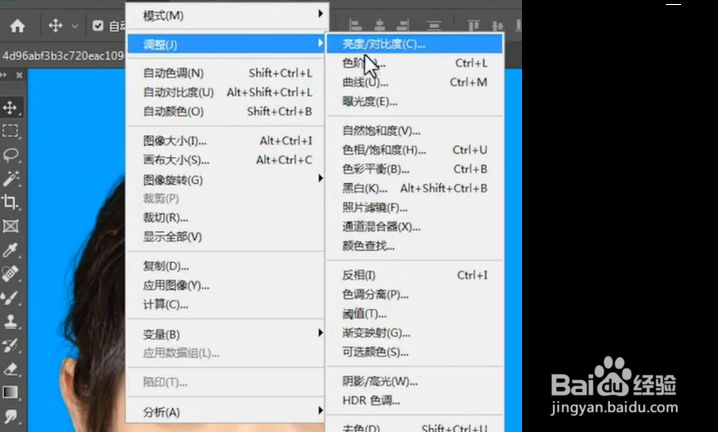
Task: Open the 调整(J) submenu
Action: [x=226, y=44]
